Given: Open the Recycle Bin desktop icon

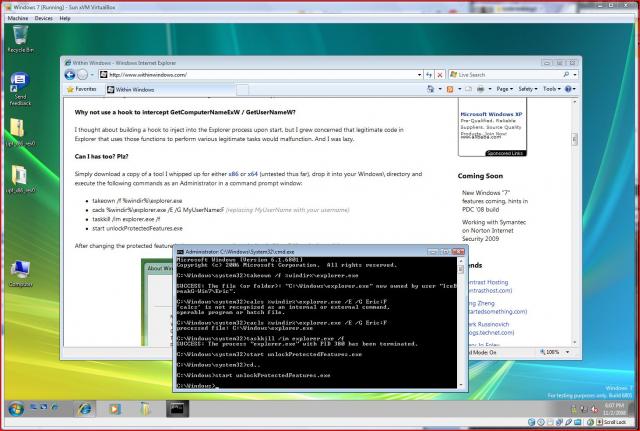Looking at the screenshot, I should click(20, 39).
